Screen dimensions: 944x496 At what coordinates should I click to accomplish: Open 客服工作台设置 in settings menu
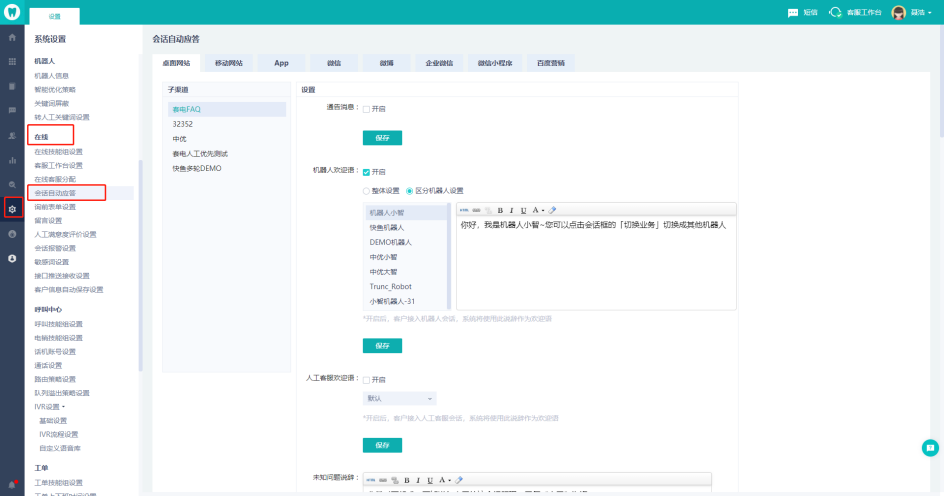[x=58, y=165]
